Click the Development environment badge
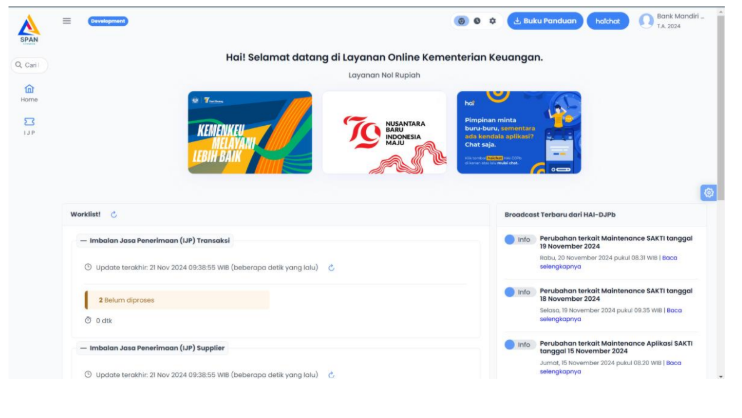Viewport: 742px width, 418px height. (108, 21)
